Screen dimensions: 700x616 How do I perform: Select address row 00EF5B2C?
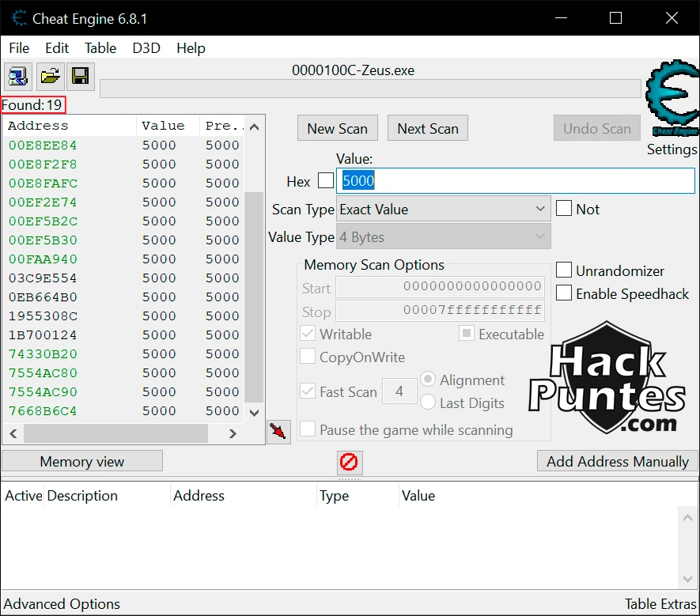click(x=123, y=221)
